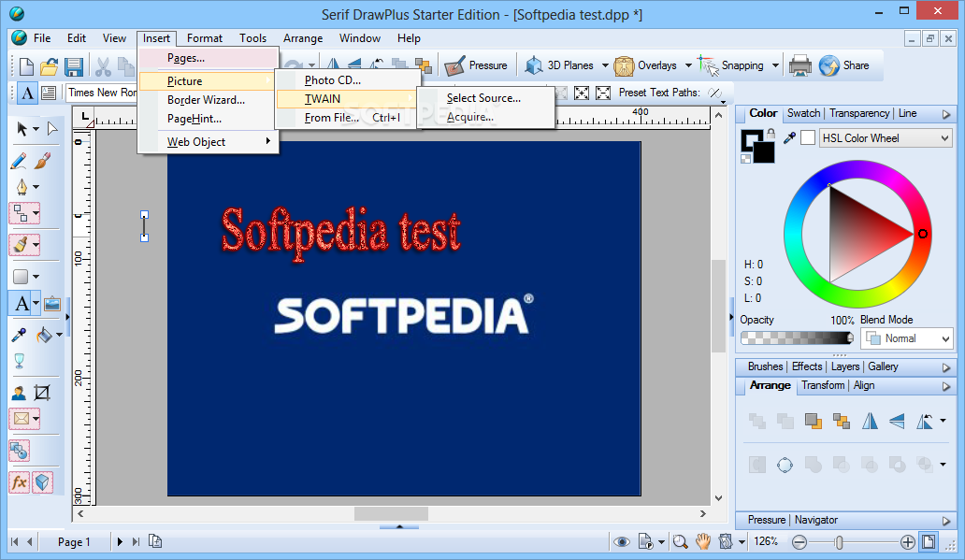Choose Pages... from the Insert menu

click(209, 58)
